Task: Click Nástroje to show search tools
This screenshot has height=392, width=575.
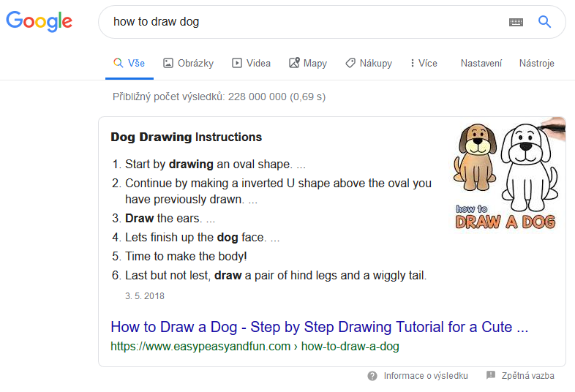Action: pyautogui.click(x=536, y=63)
